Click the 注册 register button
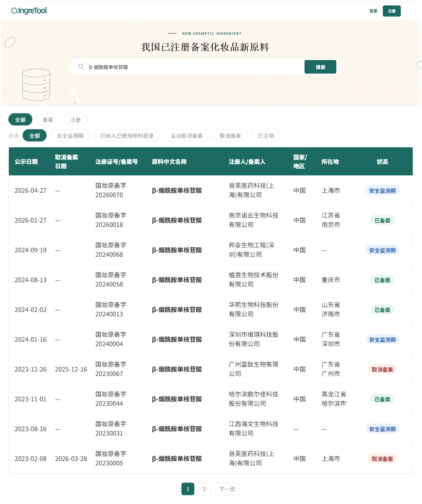Image resolution: width=422 pixels, height=504 pixels. 391,11
